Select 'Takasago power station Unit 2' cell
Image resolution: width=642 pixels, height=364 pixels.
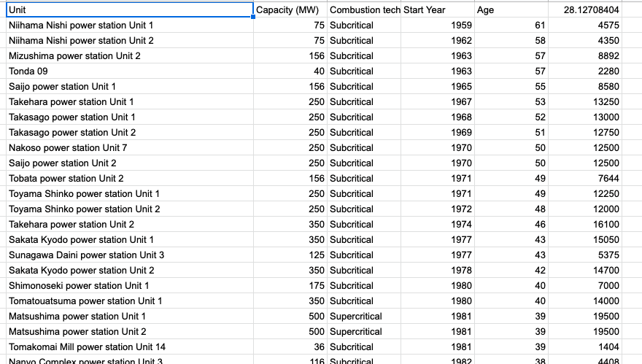point(130,133)
